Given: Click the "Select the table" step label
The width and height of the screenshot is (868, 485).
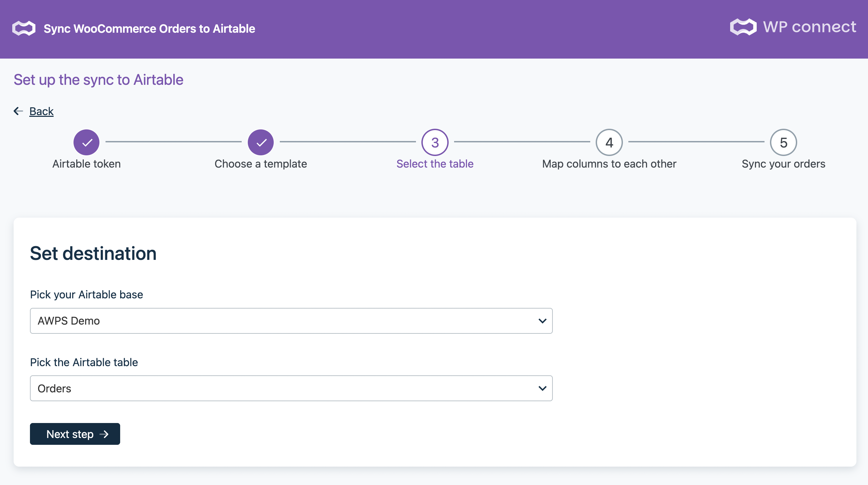Looking at the screenshot, I should coord(435,164).
